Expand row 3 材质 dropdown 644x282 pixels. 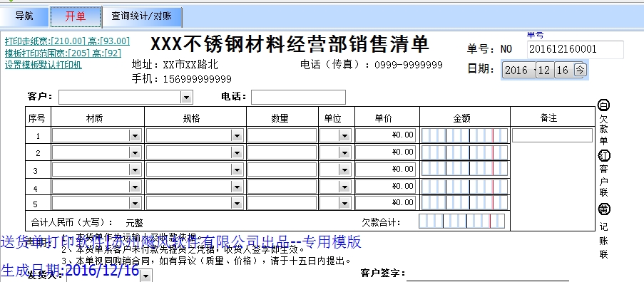click(135, 169)
